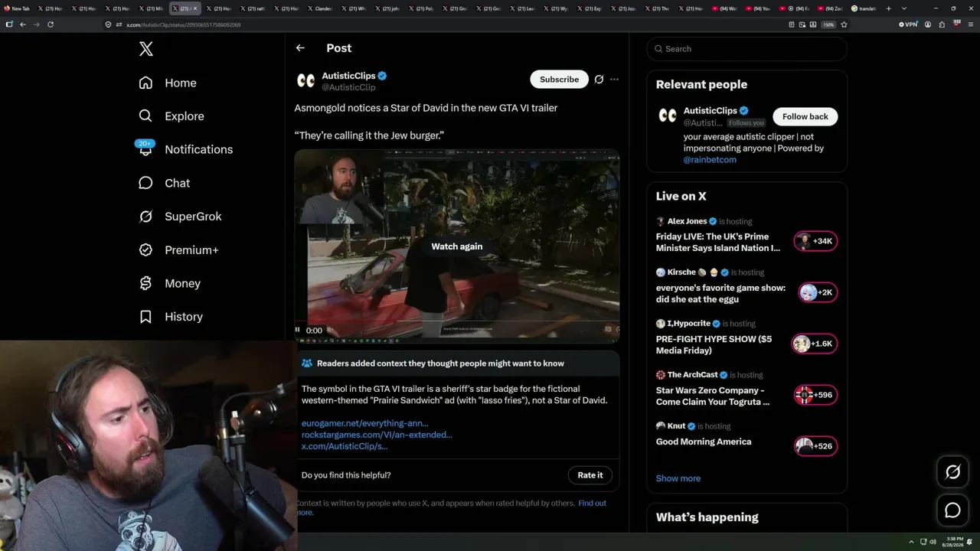Click Rate it on the community note

pos(590,475)
